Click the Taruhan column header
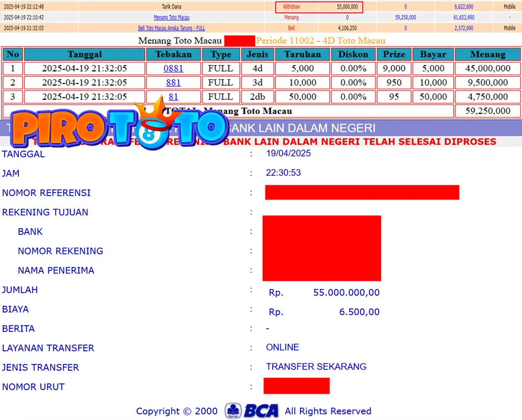The width and height of the screenshot is (522, 420). click(x=303, y=54)
